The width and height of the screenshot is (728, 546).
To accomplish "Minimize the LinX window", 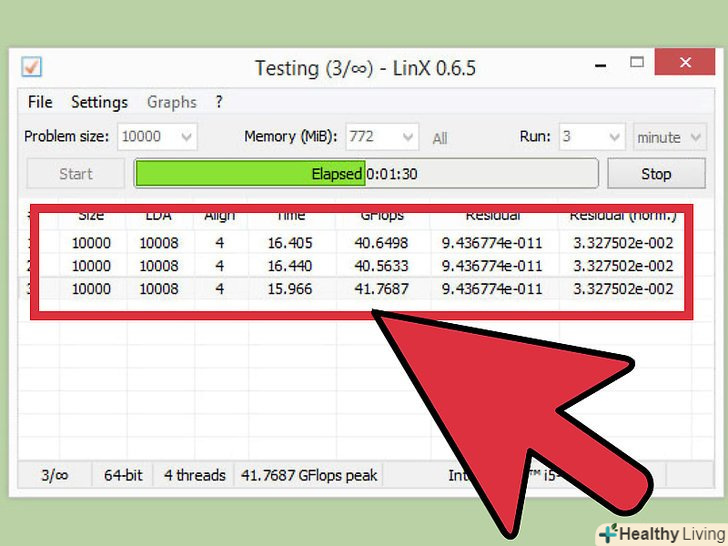I will coord(600,65).
